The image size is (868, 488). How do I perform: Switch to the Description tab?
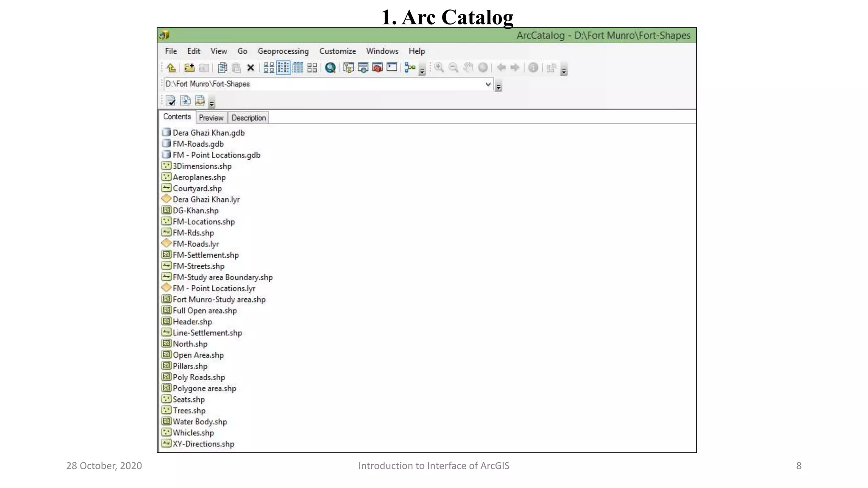coord(249,118)
